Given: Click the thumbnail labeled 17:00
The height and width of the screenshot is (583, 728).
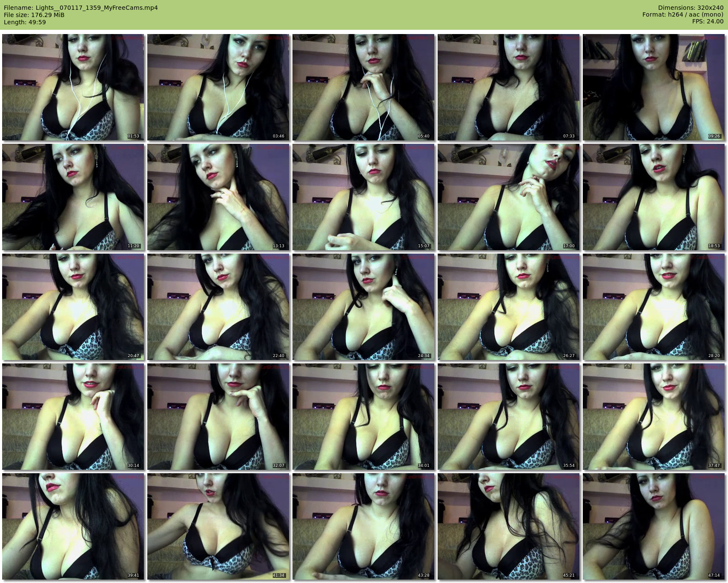Looking at the screenshot, I should 508,197.
